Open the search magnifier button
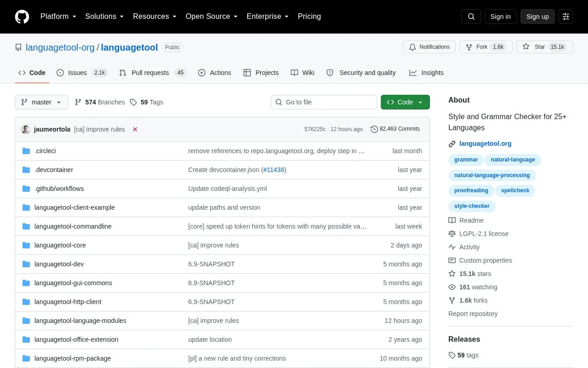This screenshot has height=368, width=588. (x=471, y=17)
